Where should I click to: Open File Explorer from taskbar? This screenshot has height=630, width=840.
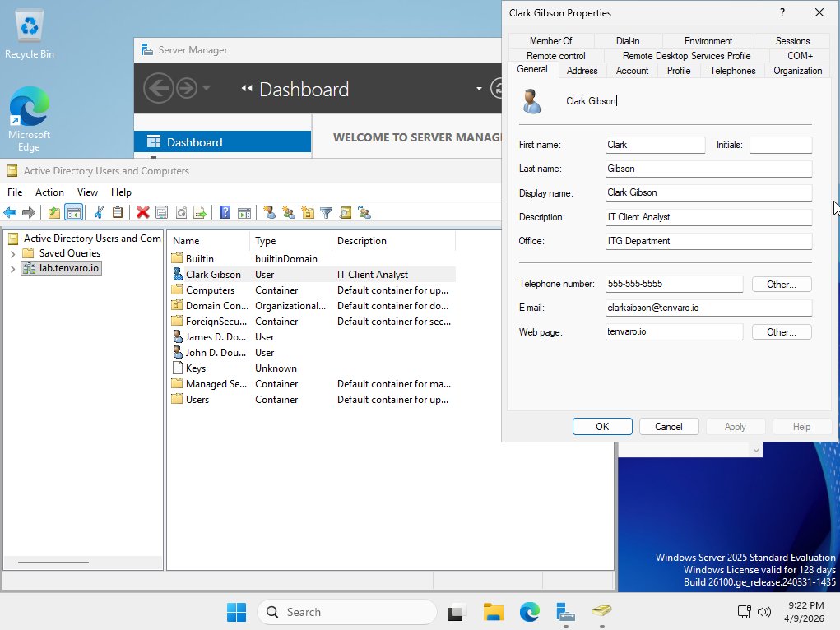494,612
